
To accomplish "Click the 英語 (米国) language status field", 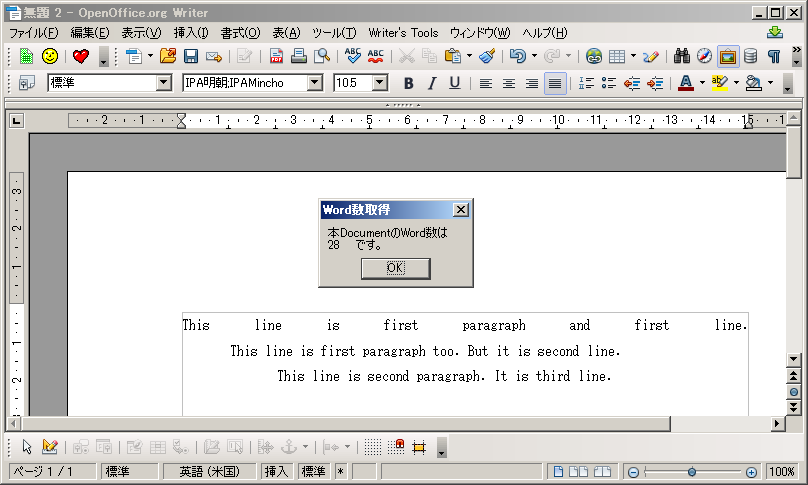I will (209, 472).
